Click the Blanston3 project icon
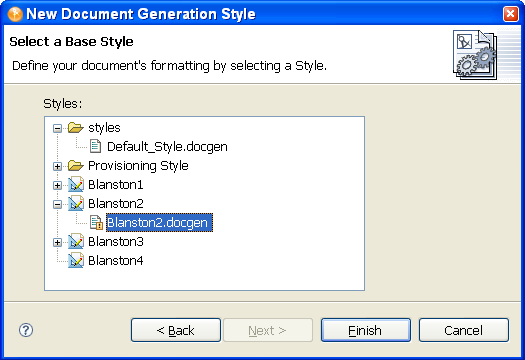Viewport: 525px width, 360px height. 76,241
